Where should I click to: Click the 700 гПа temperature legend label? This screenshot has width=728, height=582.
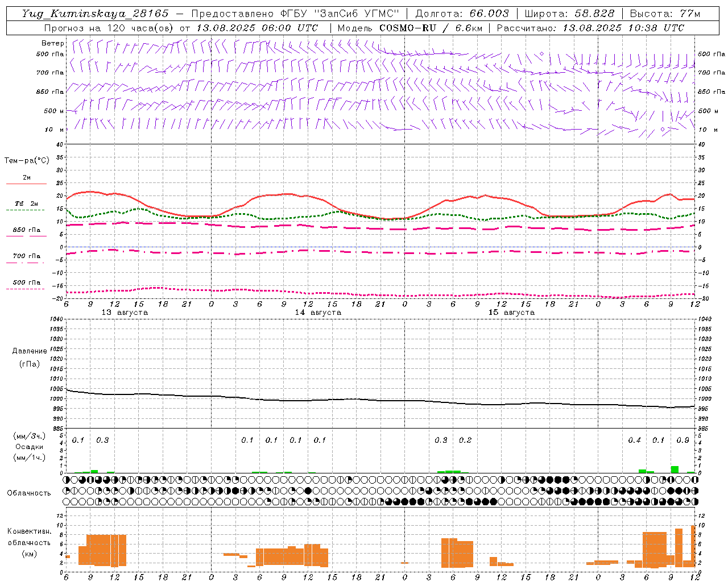[27, 256]
